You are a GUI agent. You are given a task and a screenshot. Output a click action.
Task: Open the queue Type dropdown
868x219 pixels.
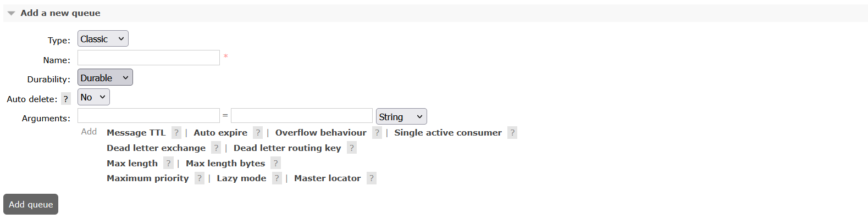103,38
